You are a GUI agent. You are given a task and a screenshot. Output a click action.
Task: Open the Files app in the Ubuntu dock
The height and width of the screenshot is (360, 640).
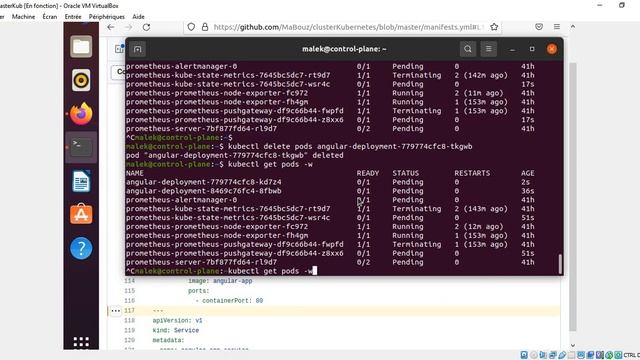81,47
